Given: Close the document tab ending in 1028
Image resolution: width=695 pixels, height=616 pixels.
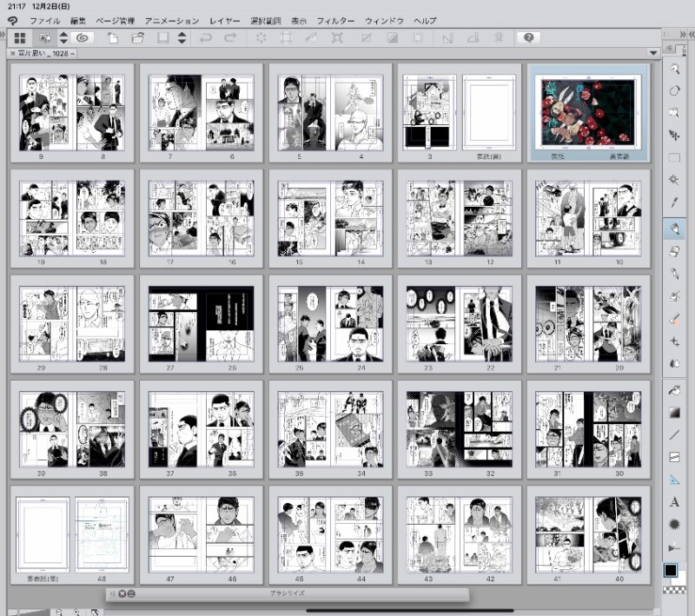Looking at the screenshot, I should tap(13, 53).
